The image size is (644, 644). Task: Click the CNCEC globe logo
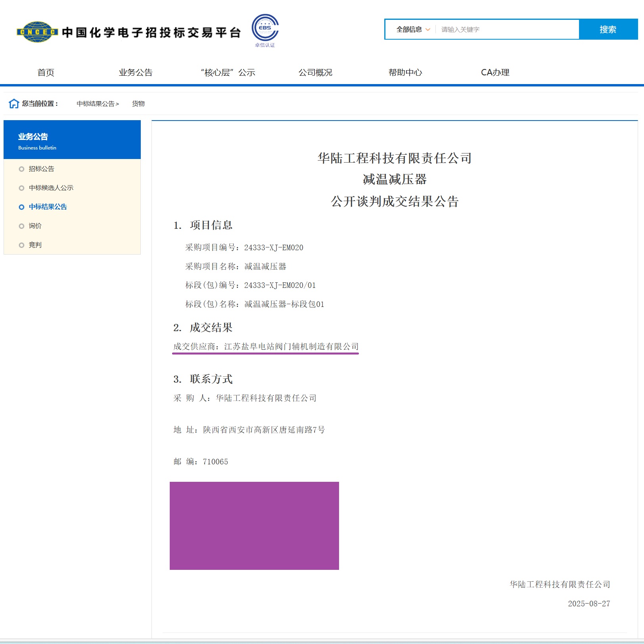click(x=37, y=32)
